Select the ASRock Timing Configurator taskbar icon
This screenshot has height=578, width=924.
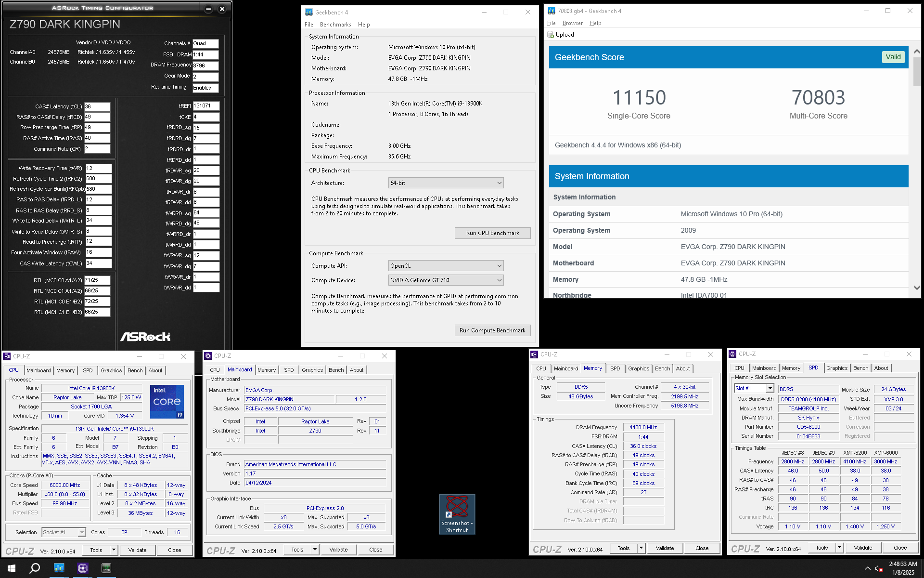point(106,568)
